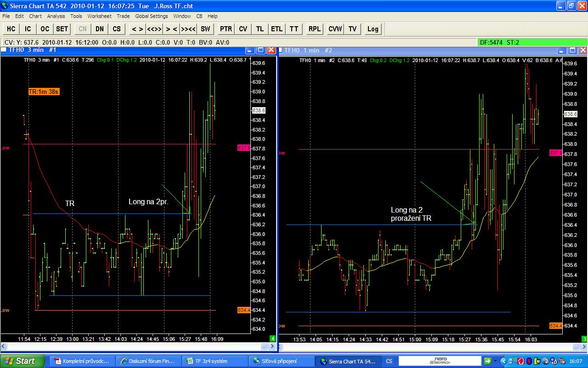Open the Window menu
588x368 pixels.
tap(182, 16)
